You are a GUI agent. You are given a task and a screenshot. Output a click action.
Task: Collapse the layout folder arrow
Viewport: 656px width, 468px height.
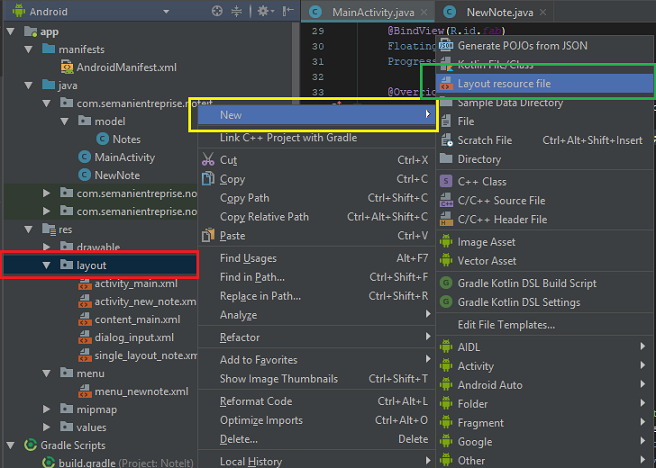(x=46, y=265)
